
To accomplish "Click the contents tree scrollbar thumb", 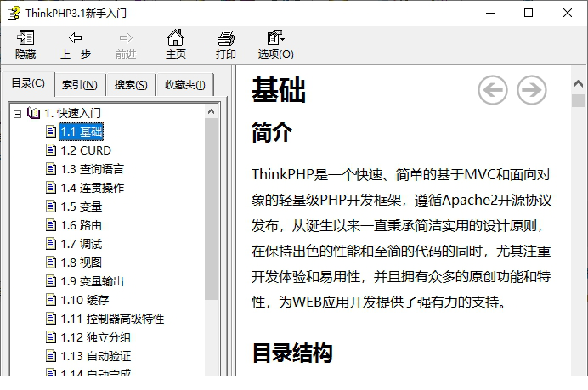I will 211,209.
